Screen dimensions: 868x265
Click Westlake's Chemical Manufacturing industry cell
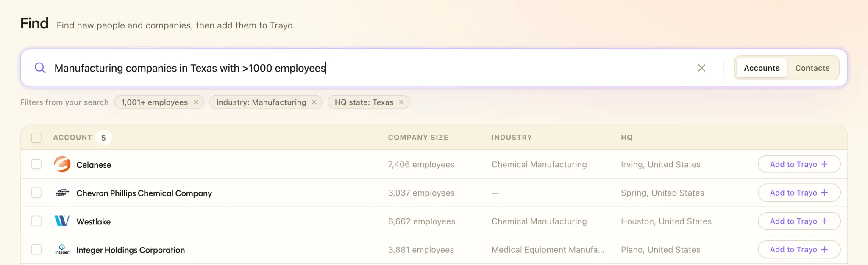(x=539, y=221)
